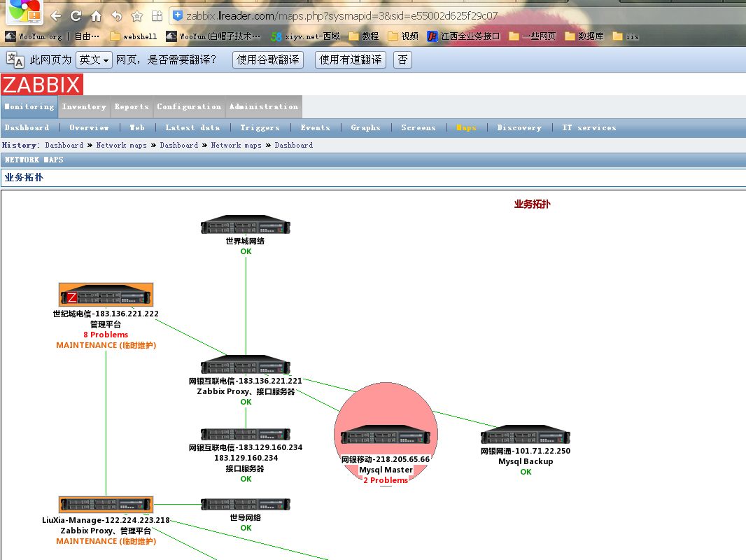Click the undo/restore arrow icon
This screenshot has width=746, height=560.
pyautogui.click(x=117, y=16)
